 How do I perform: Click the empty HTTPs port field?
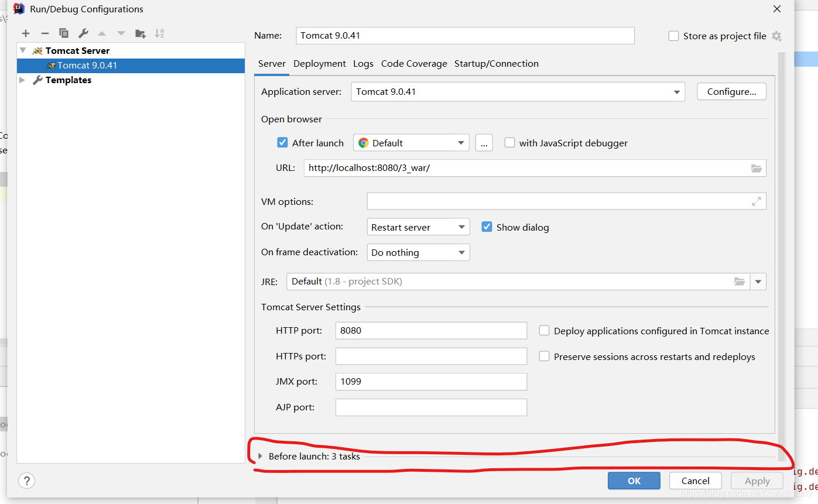431,356
